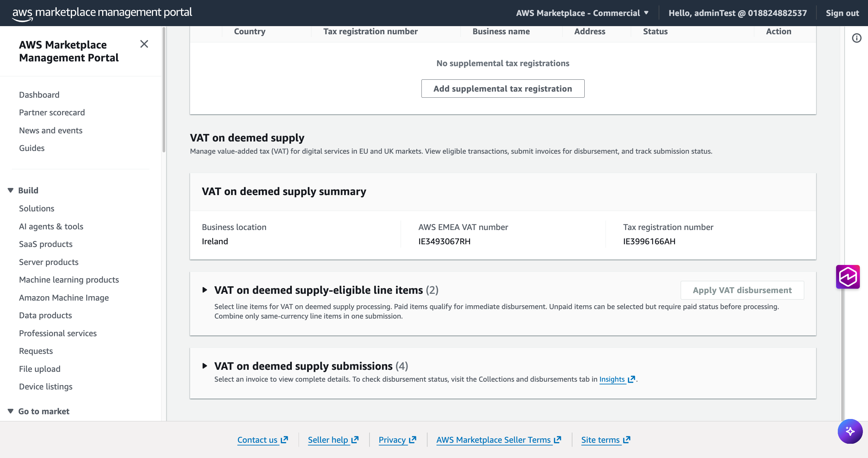Screen dimensions: 868x458
Task: Open Contact us footer link
Action: point(263,440)
